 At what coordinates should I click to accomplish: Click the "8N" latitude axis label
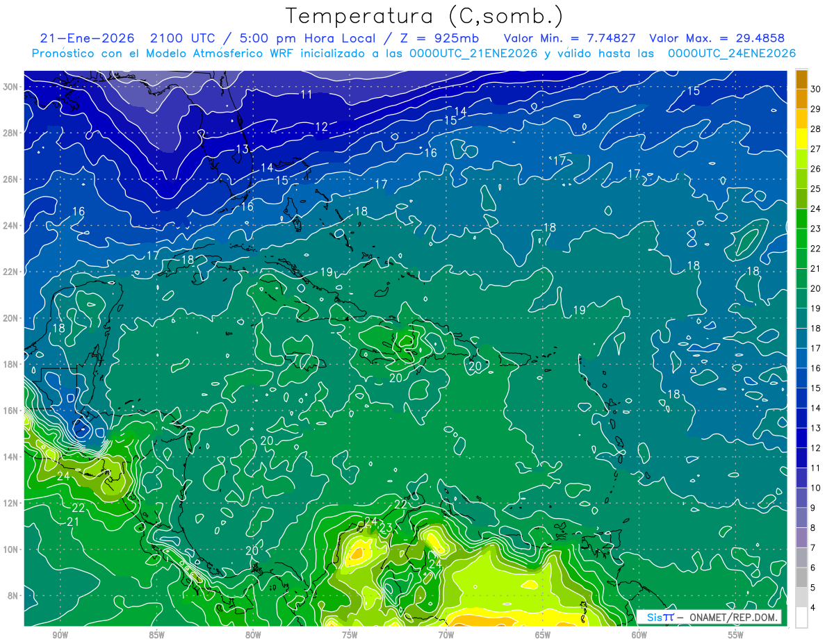pos(13,595)
